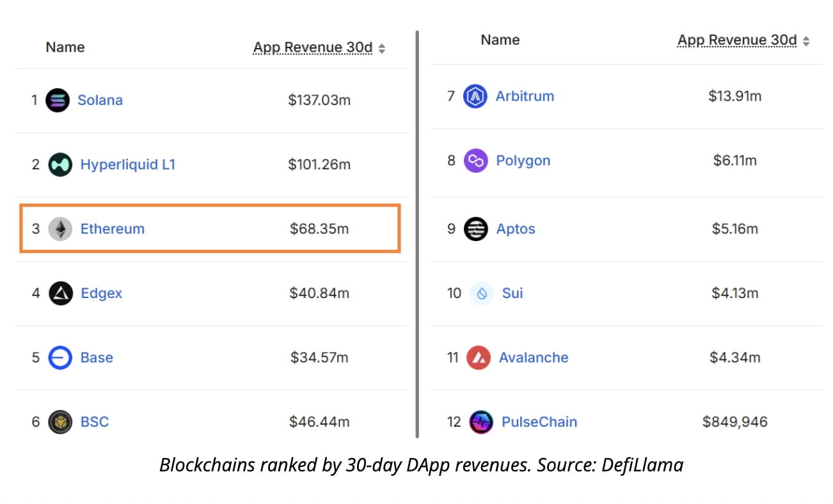Sort left table by App Revenue 30d arrows
833x504 pixels.
[382, 49]
